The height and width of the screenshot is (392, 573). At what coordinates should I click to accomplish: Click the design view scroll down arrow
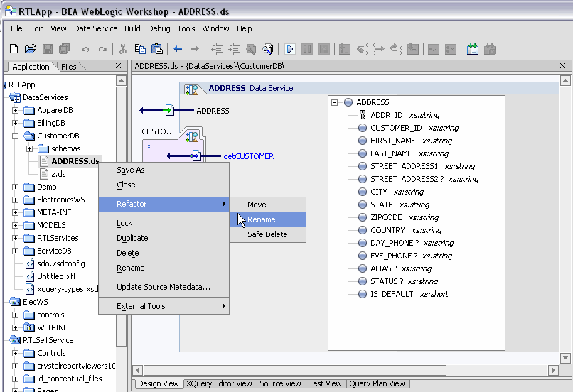click(565, 358)
